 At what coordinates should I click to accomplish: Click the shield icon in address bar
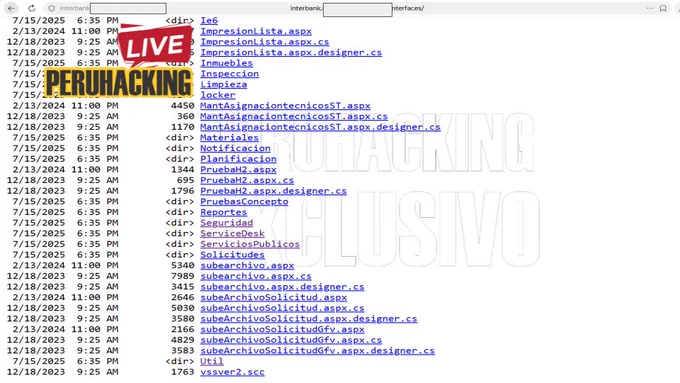[52, 8]
